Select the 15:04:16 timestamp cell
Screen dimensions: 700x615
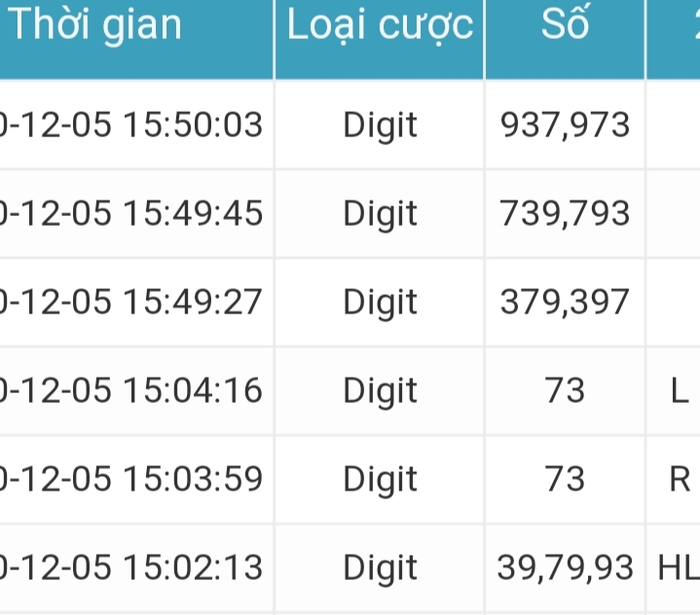point(131,391)
